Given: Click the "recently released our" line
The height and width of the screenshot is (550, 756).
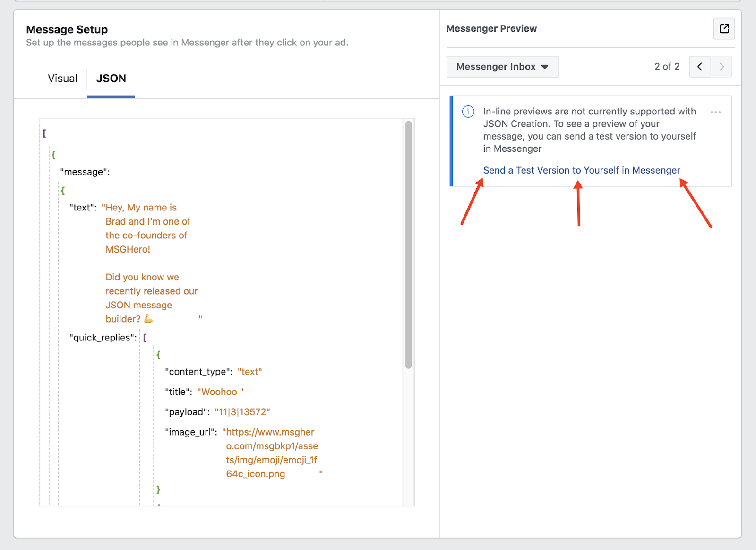Looking at the screenshot, I should pyautogui.click(x=152, y=291).
